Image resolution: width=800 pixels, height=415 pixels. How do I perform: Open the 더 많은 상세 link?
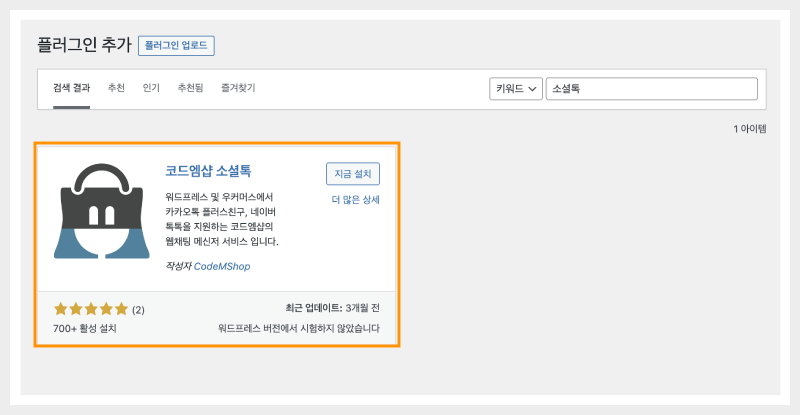point(356,200)
